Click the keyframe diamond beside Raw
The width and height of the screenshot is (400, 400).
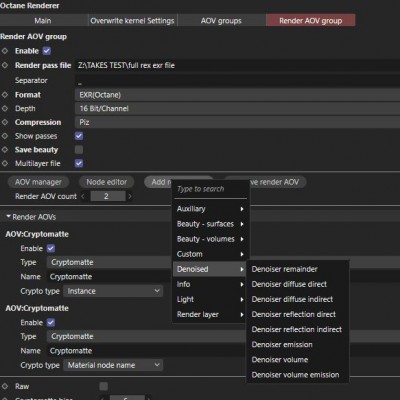pyautogui.click(x=5, y=386)
